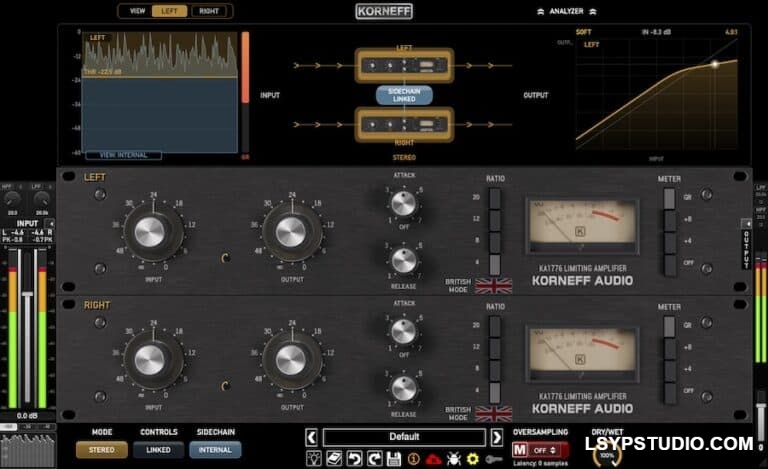Click the LEFT channel release knob

coord(404,260)
